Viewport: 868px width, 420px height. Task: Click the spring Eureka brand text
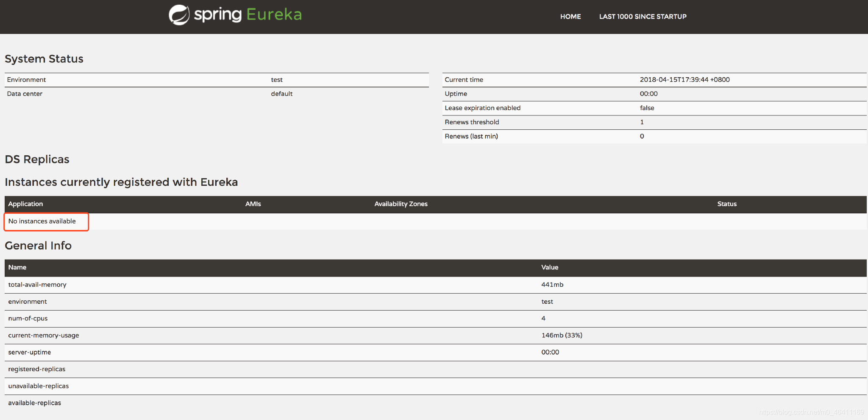248,14
